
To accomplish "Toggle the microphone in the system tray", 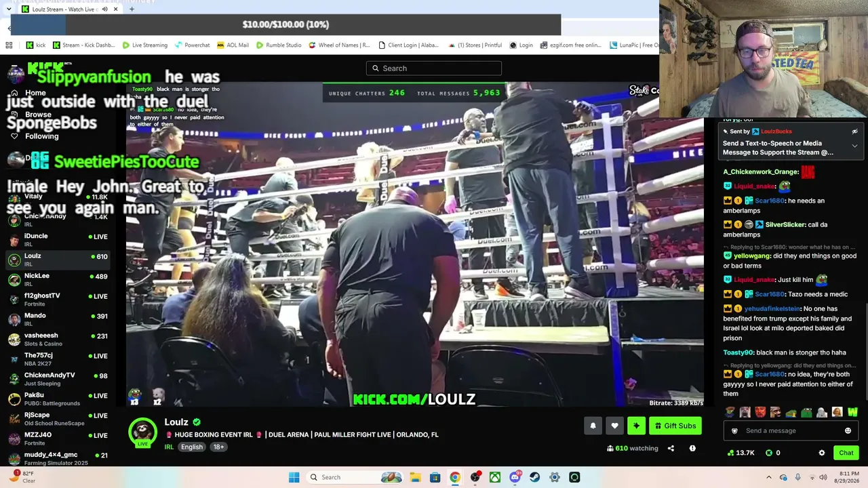I will coord(797,477).
